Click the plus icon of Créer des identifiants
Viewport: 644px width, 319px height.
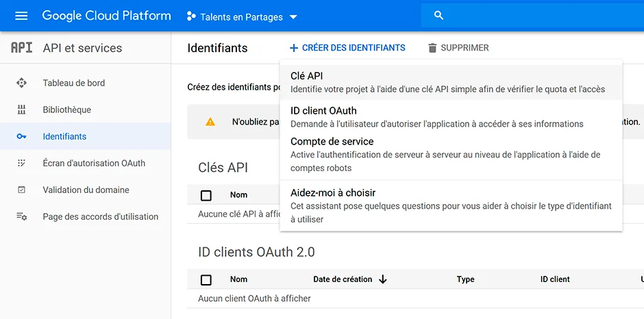pos(294,48)
